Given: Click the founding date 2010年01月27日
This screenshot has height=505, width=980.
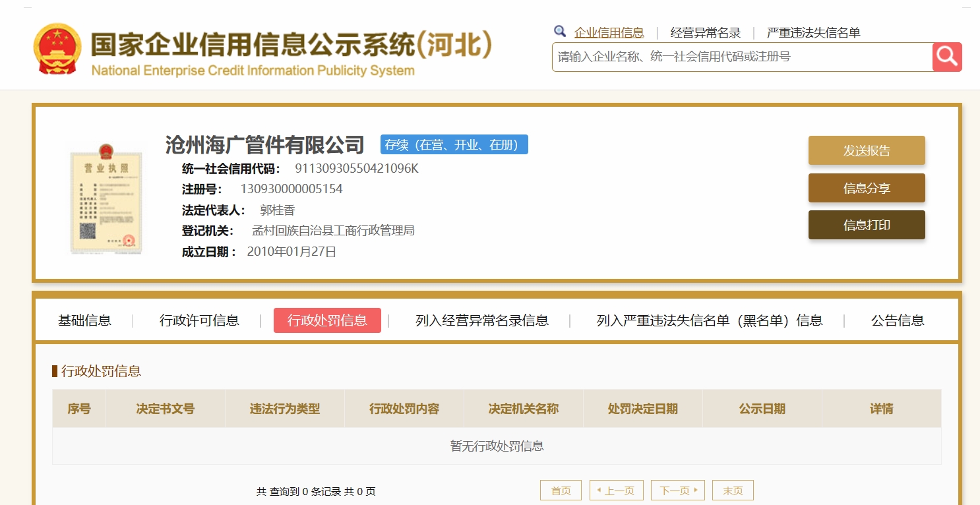Looking at the screenshot, I should pyautogui.click(x=291, y=251).
